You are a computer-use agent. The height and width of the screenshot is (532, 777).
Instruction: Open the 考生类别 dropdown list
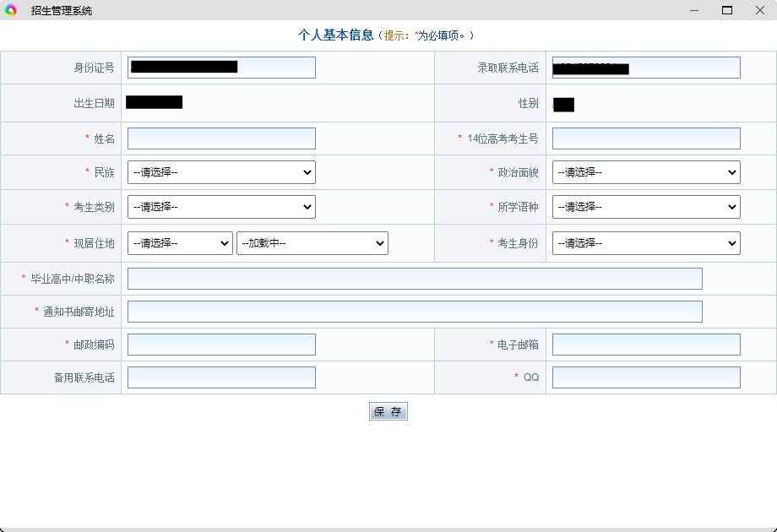tap(221, 207)
